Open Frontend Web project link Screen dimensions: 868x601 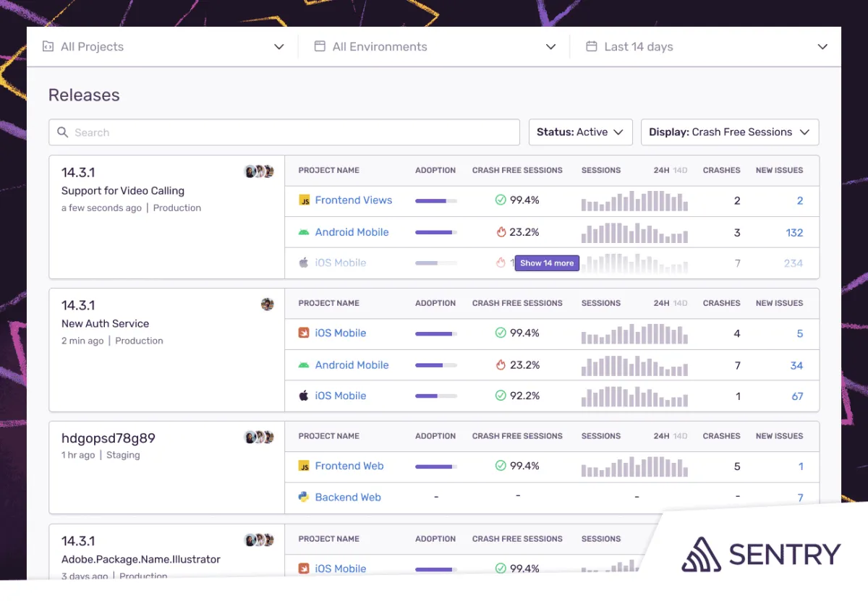[x=349, y=466]
